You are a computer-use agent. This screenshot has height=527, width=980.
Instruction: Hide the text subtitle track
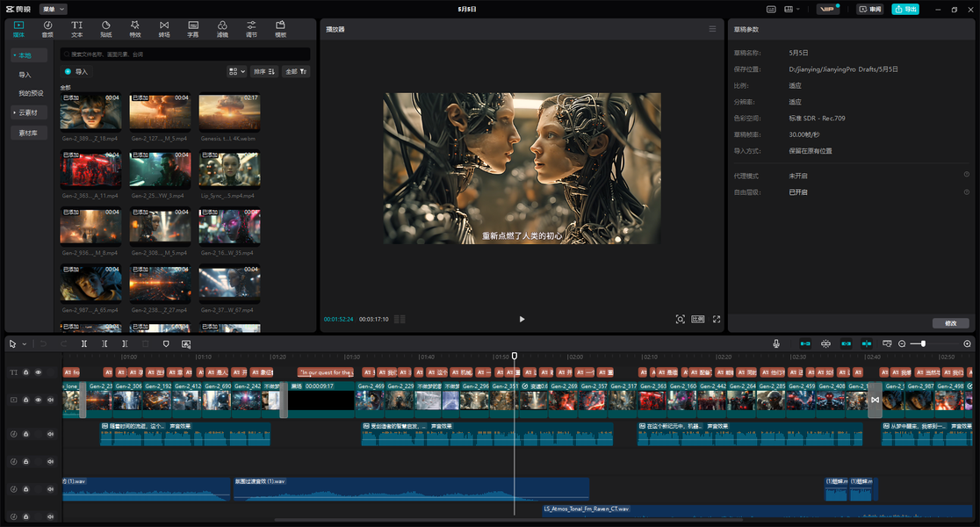click(x=38, y=372)
